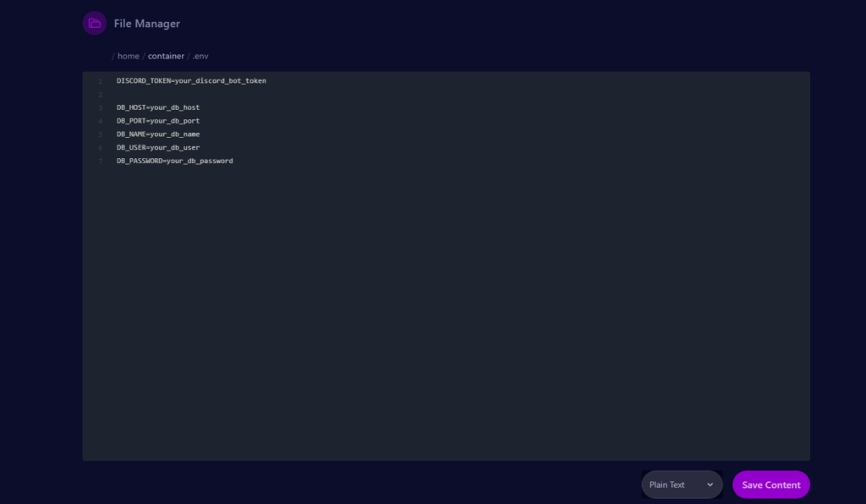Navigate to the home breadcrumb

[x=128, y=56]
